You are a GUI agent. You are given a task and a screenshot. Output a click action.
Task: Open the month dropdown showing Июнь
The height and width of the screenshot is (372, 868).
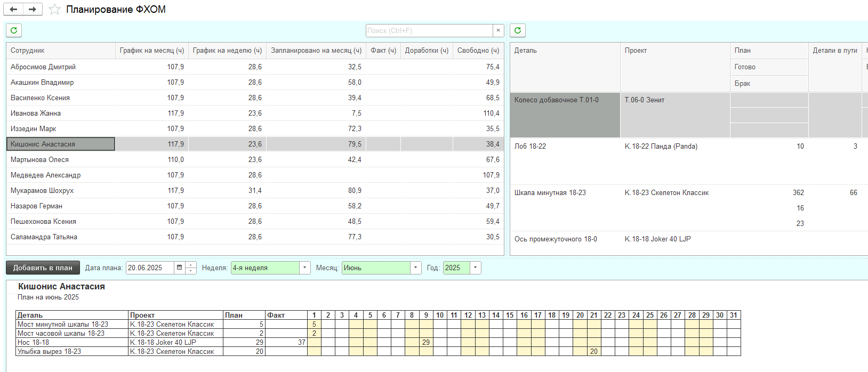click(x=415, y=268)
